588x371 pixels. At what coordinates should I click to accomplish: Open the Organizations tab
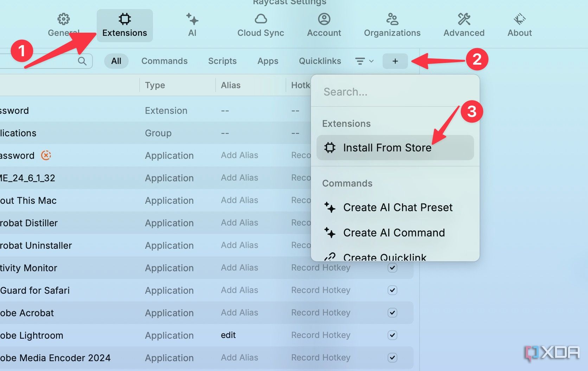[x=392, y=25]
